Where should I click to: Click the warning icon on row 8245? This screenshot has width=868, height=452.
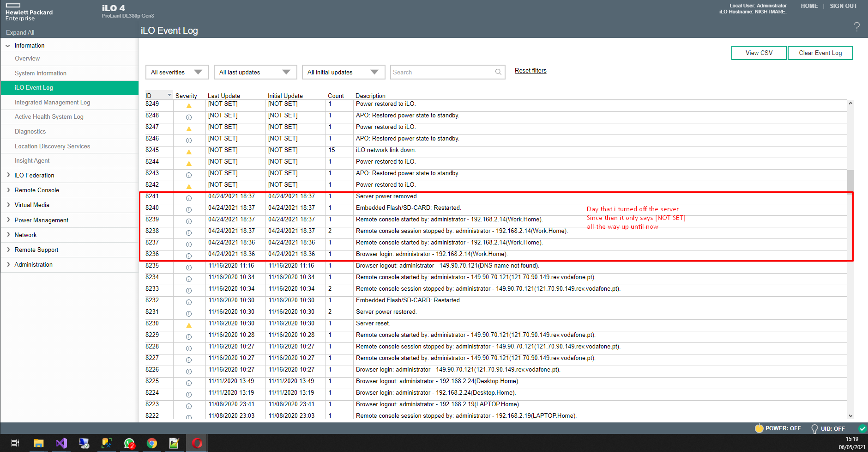coord(189,152)
